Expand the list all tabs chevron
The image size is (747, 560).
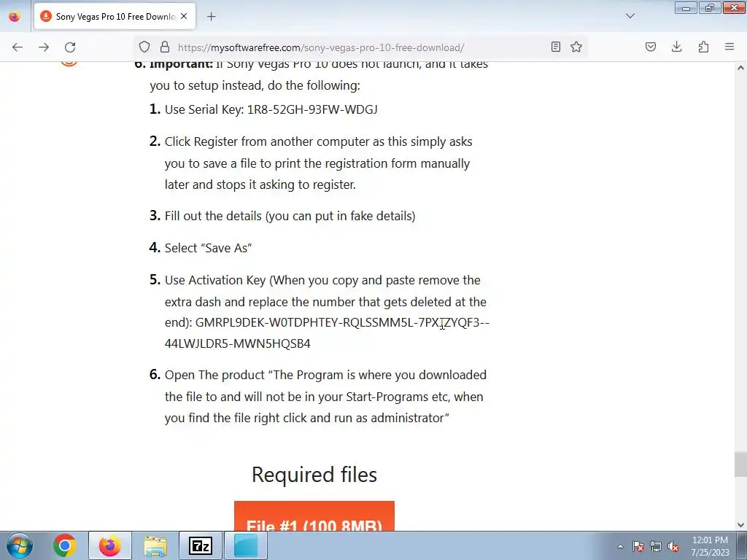pos(630,16)
